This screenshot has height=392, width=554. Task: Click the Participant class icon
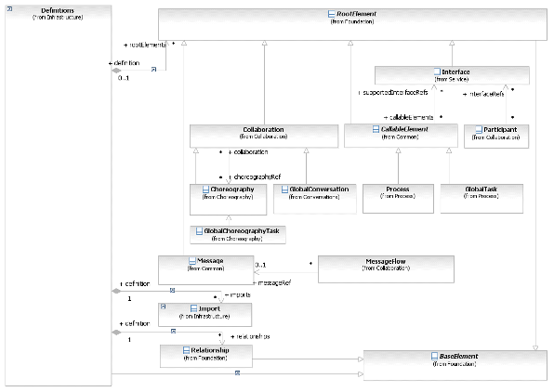click(479, 130)
